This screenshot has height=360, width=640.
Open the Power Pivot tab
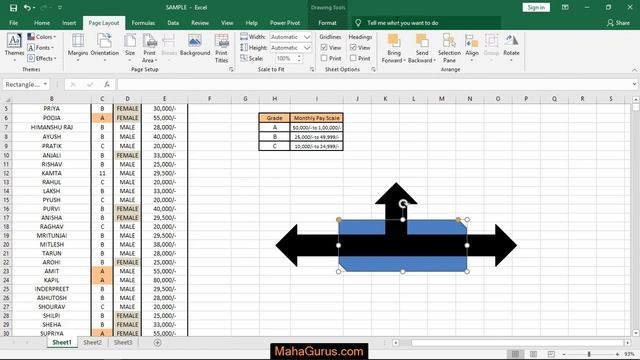tap(285, 23)
